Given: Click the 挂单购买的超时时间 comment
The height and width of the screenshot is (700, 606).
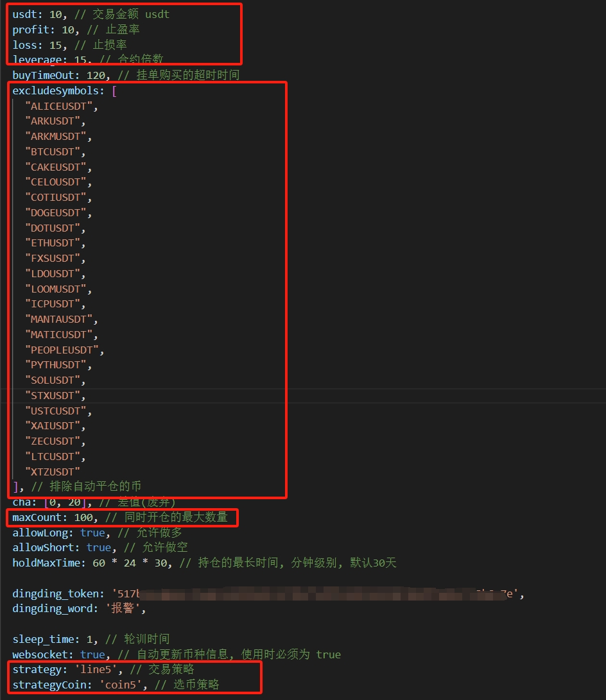Looking at the screenshot, I should (x=178, y=75).
